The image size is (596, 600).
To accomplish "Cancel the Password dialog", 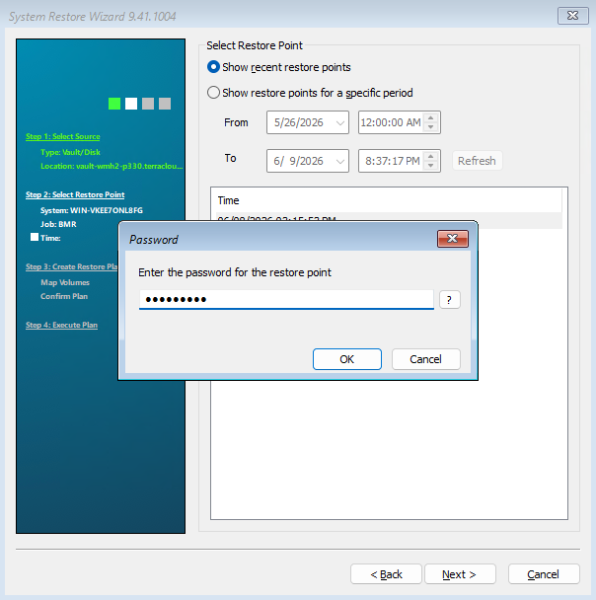I will [426, 359].
